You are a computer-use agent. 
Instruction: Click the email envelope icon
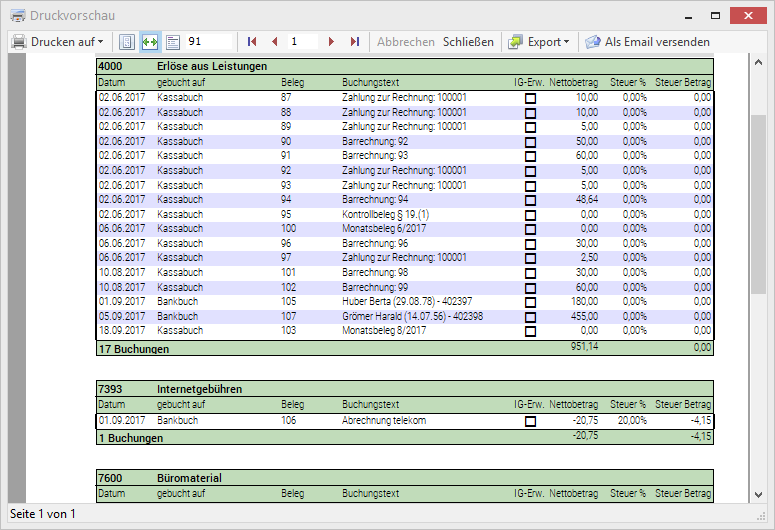click(593, 42)
